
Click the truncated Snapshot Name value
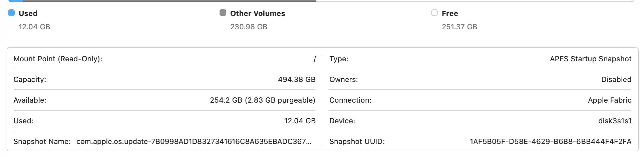coord(194,142)
